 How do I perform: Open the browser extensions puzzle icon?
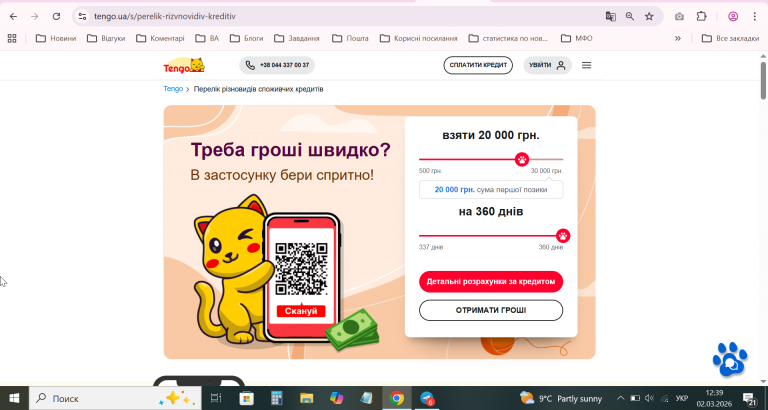701,16
